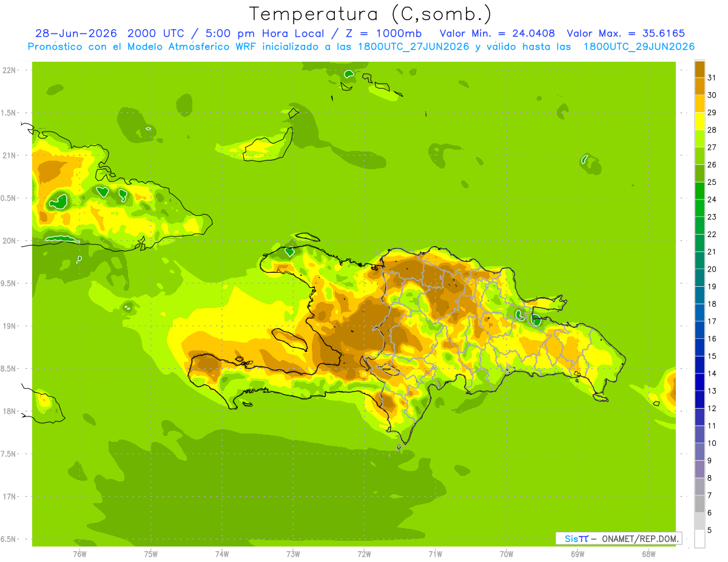Viewport: 728px width, 562px height.
Task: Pick the yellow swatch between 28 and 29
Action: click(699, 121)
